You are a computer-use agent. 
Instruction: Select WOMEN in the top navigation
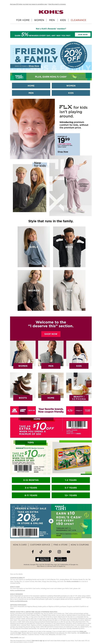click(39, 20)
